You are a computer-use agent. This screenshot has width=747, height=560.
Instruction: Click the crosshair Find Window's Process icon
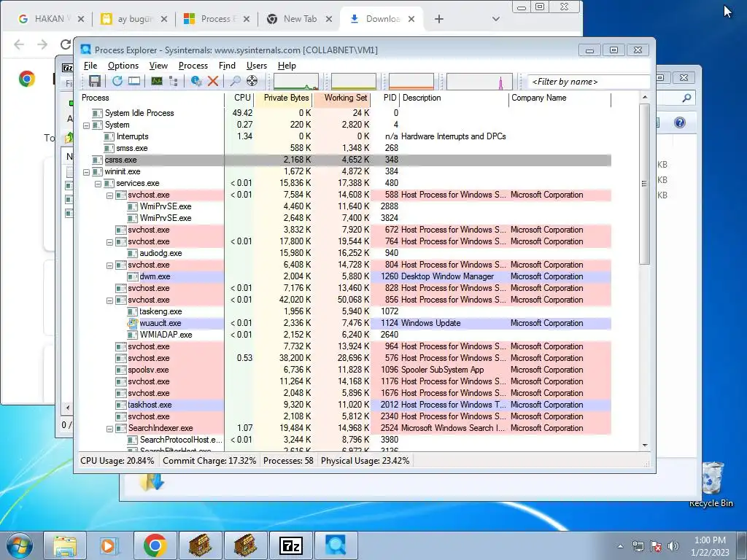pos(252,82)
